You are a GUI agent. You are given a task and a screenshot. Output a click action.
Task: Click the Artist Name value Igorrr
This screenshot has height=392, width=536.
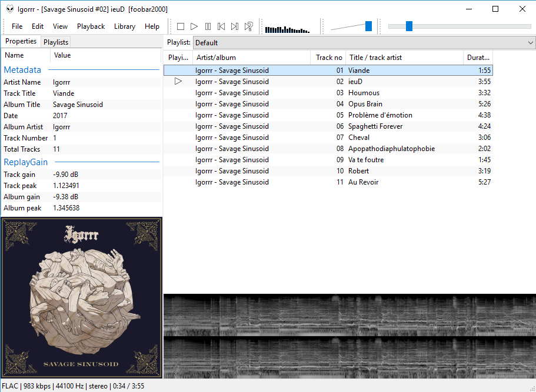[x=62, y=82]
